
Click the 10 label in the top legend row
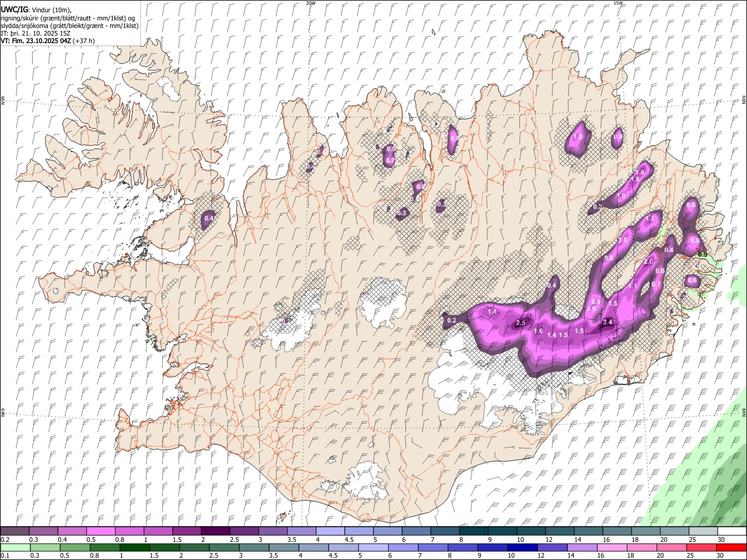tap(520, 540)
